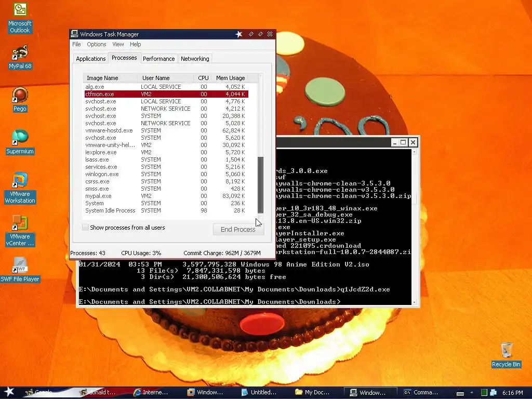Switch to Command Prompt taskbar button
This screenshot has height=399, width=532.
point(421,392)
